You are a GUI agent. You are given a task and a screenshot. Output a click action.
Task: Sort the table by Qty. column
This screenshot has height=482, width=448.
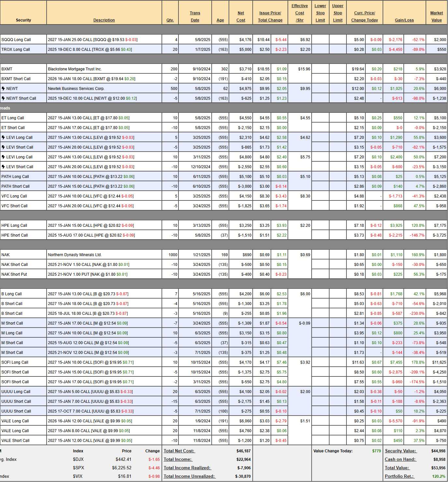[x=170, y=20]
